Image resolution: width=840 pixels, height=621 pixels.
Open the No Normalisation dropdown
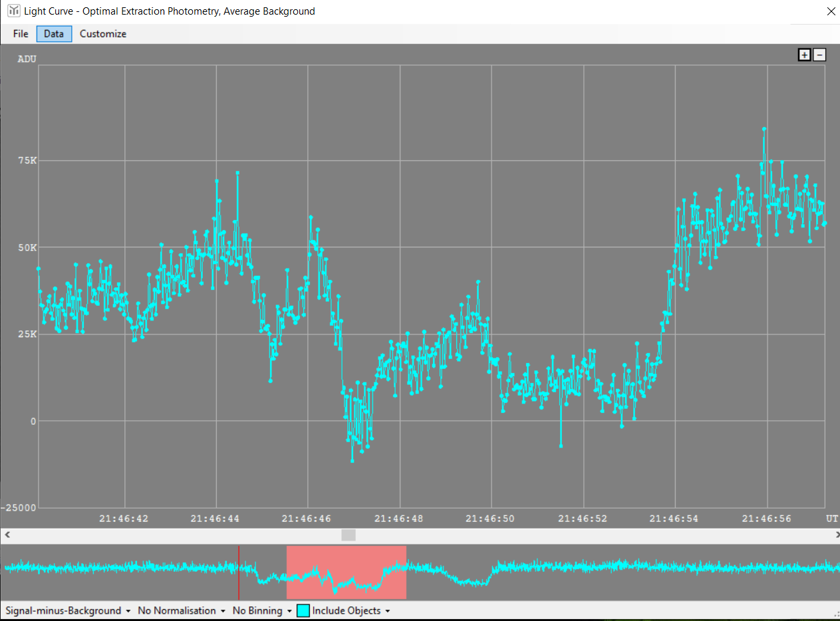pyautogui.click(x=181, y=610)
